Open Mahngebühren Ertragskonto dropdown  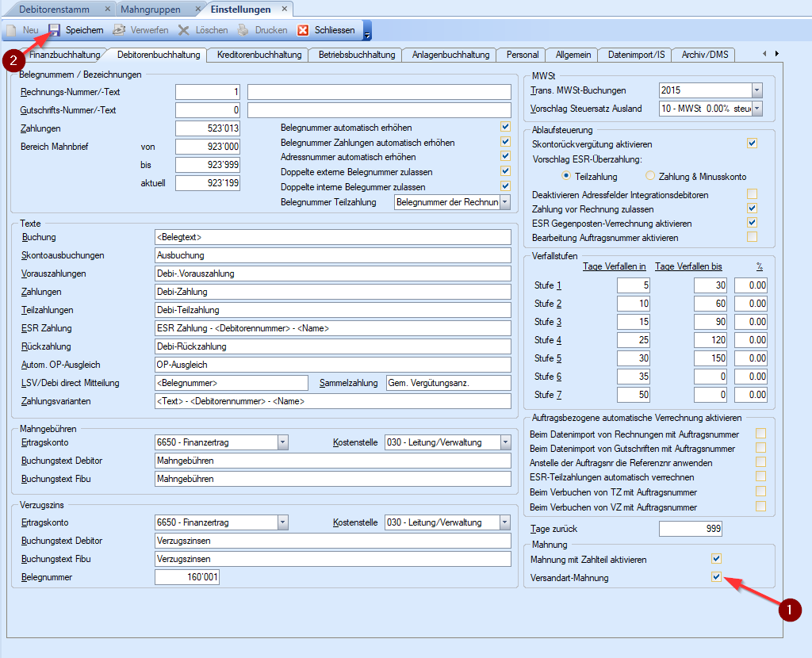[282, 443]
